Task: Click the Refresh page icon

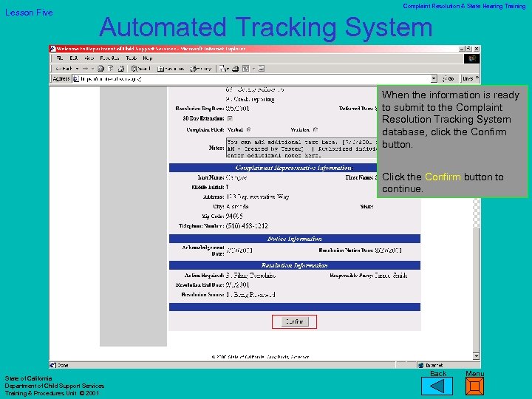Action: tap(111, 69)
